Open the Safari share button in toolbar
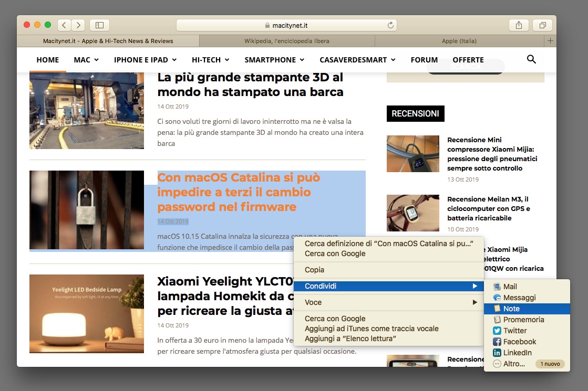 pos(519,25)
